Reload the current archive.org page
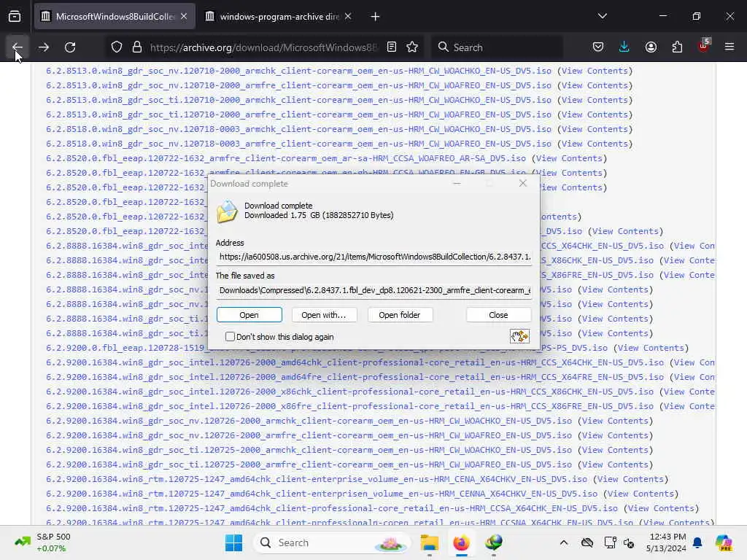This screenshot has width=747, height=560. point(70,47)
